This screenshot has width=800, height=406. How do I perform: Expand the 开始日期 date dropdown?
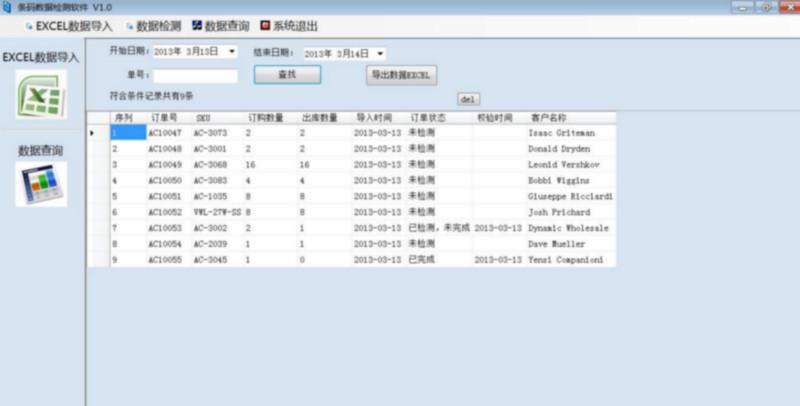233,51
